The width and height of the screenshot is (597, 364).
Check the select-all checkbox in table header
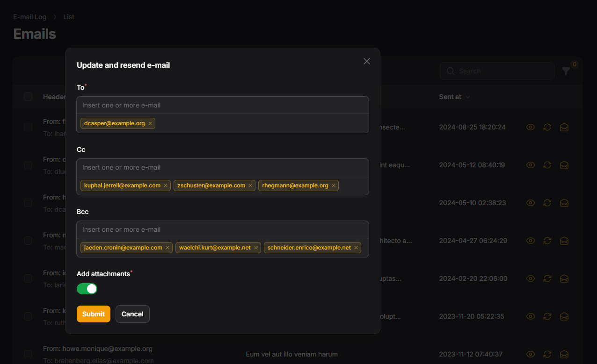28,97
